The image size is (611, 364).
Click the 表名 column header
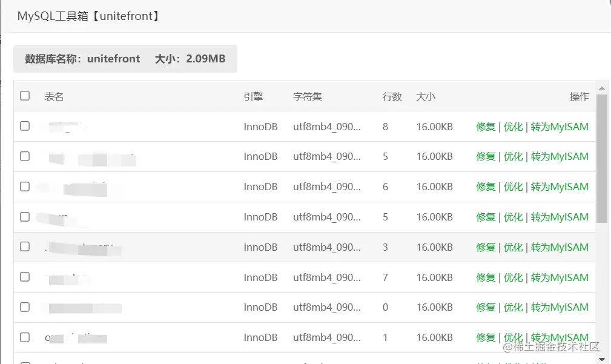54,97
